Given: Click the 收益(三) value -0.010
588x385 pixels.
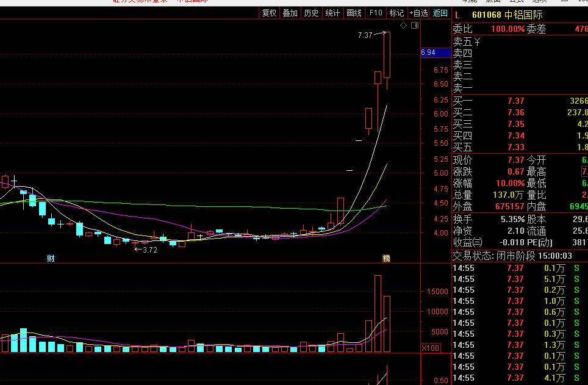Looking at the screenshot, I should (512, 243).
